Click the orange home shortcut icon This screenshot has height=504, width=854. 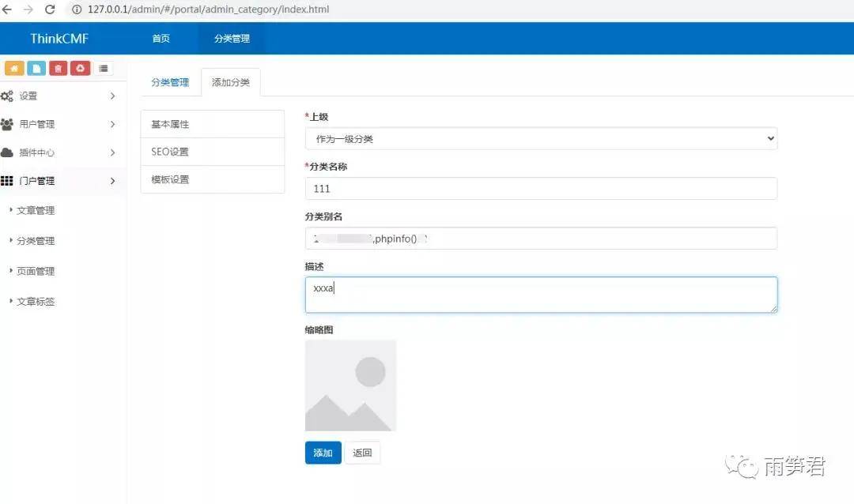pyautogui.click(x=14, y=69)
